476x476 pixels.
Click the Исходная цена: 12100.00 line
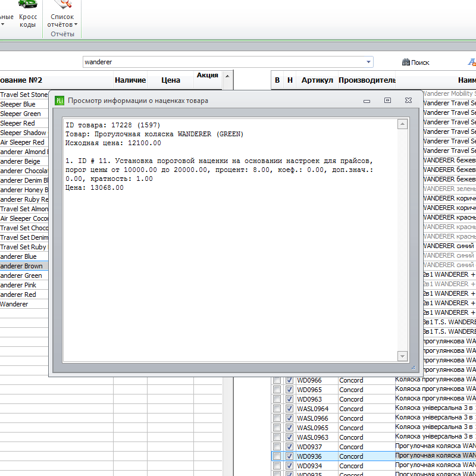pos(113,143)
